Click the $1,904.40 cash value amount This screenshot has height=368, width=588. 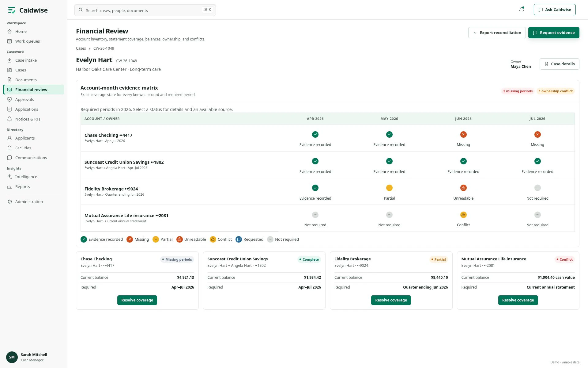click(556, 277)
